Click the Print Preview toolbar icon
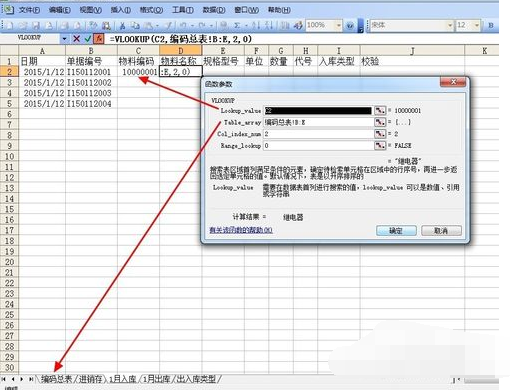 (x=76, y=25)
